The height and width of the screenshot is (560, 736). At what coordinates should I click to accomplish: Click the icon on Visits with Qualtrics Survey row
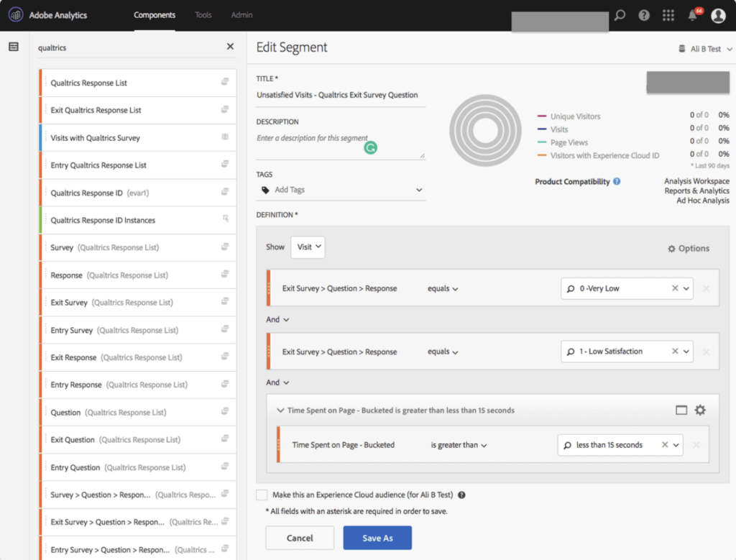point(225,137)
